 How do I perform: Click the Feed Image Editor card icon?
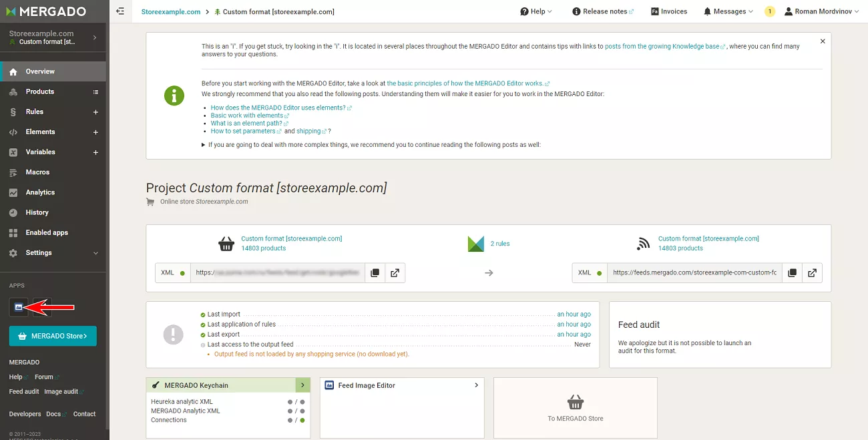point(329,385)
